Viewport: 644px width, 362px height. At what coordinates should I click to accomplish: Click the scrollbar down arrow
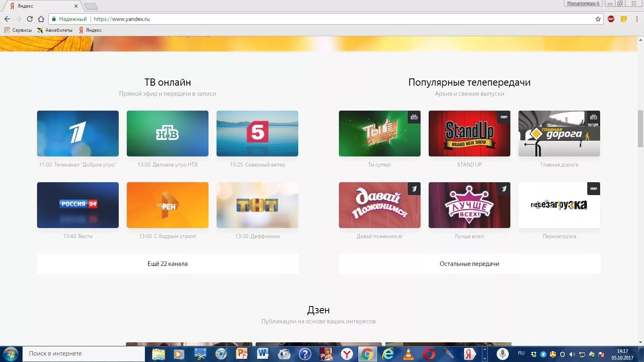click(640, 343)
